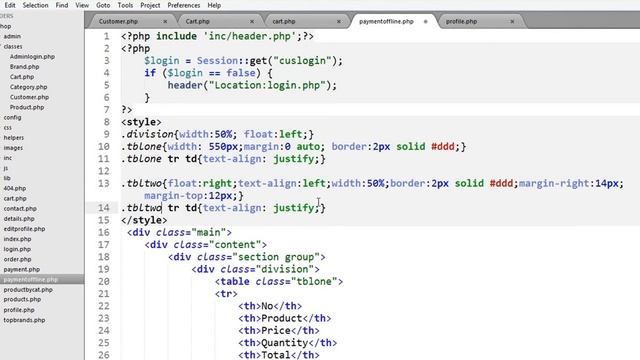This screenshot has width=640, height=360.
Task: Open payment.php in the sidebar
Action: 22,269
